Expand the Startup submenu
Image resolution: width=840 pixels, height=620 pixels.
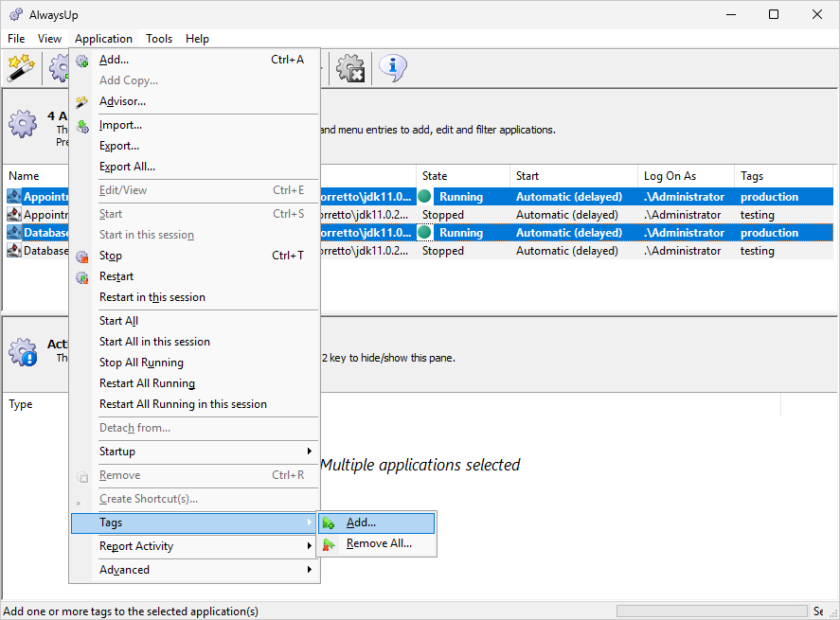click(195, 452)
